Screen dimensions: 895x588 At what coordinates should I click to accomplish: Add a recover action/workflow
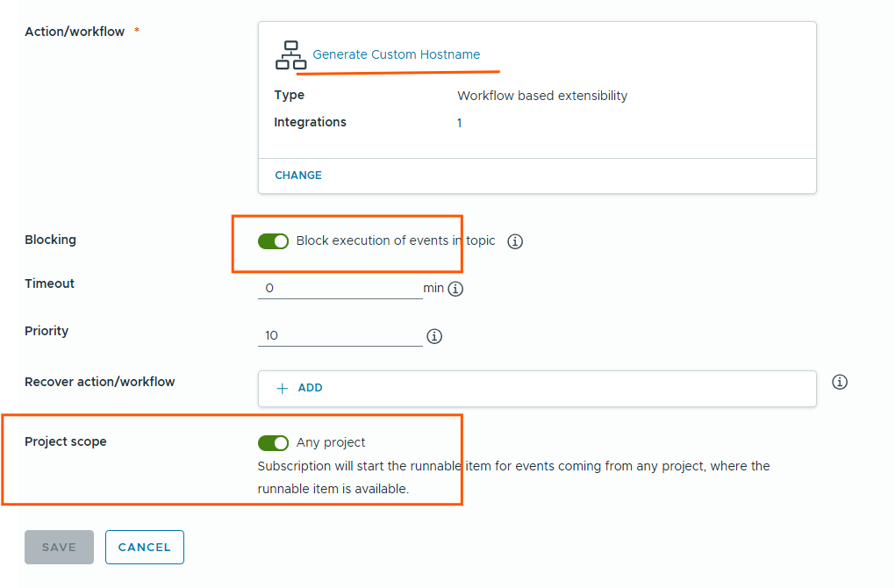(300, 388)
